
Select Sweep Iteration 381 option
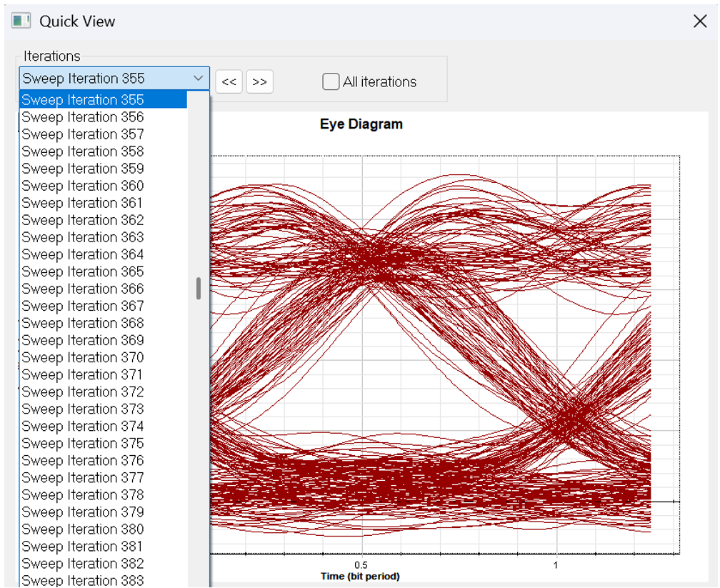83,547
